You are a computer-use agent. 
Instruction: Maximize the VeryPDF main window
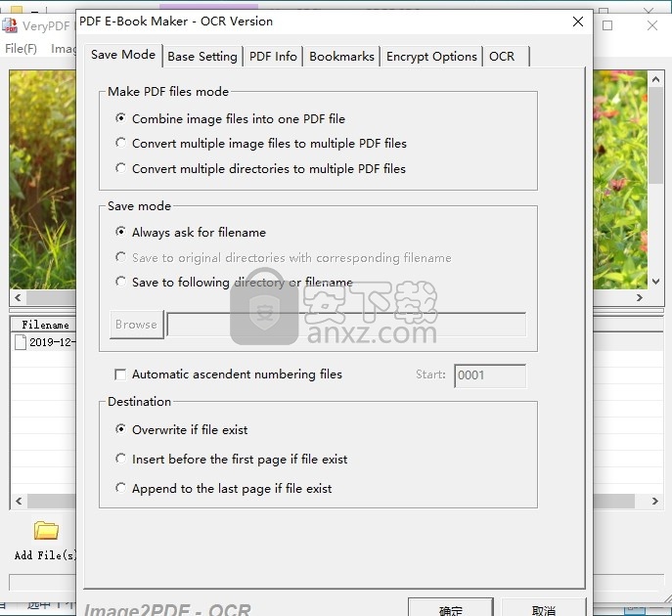click(x=606, y=25)
